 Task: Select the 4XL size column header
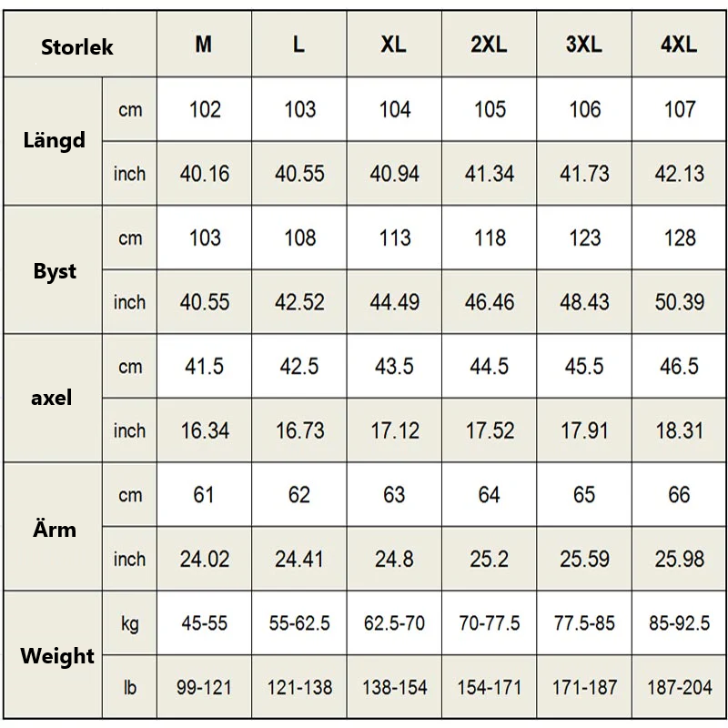click(679, 45)
